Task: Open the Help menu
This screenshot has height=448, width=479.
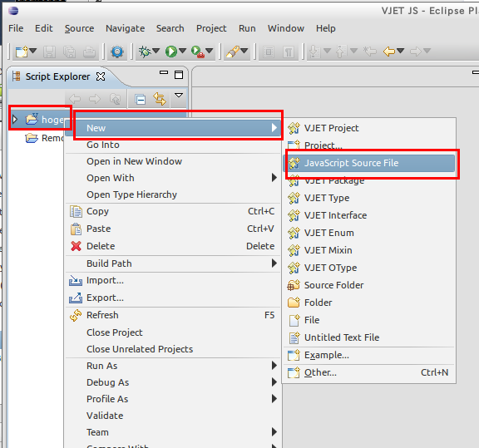Action: pos(326,28)
